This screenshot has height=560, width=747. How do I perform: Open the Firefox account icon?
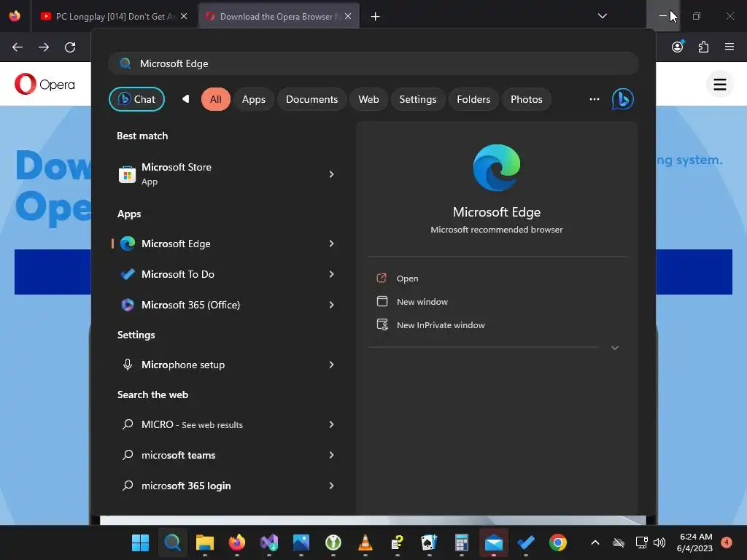678,47
